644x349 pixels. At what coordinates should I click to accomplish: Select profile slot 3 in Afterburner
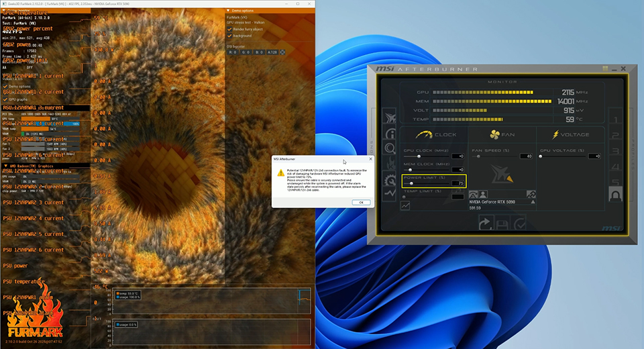tap(614, 152)
